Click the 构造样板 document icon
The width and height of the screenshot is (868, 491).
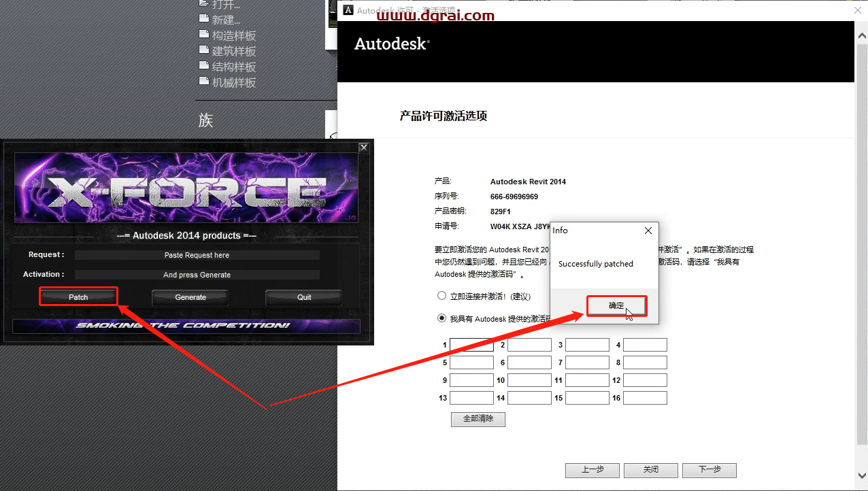203,34
